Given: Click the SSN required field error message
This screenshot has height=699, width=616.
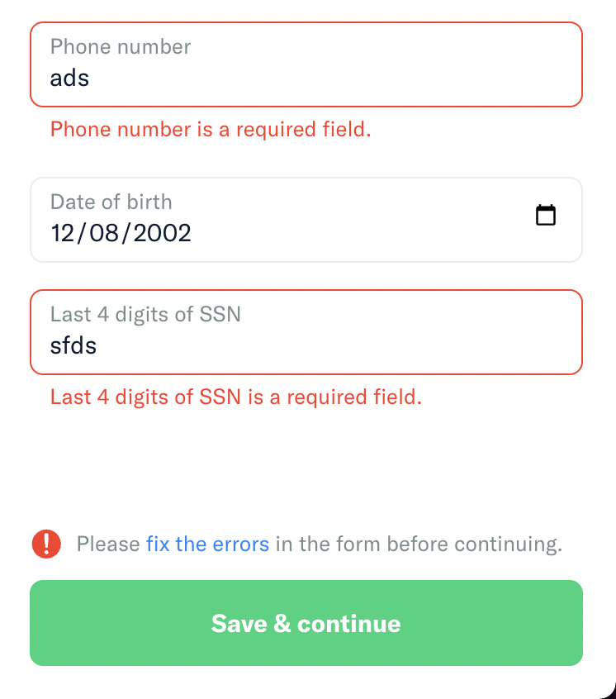Looking at the screenshot, I should pos(234,397).
